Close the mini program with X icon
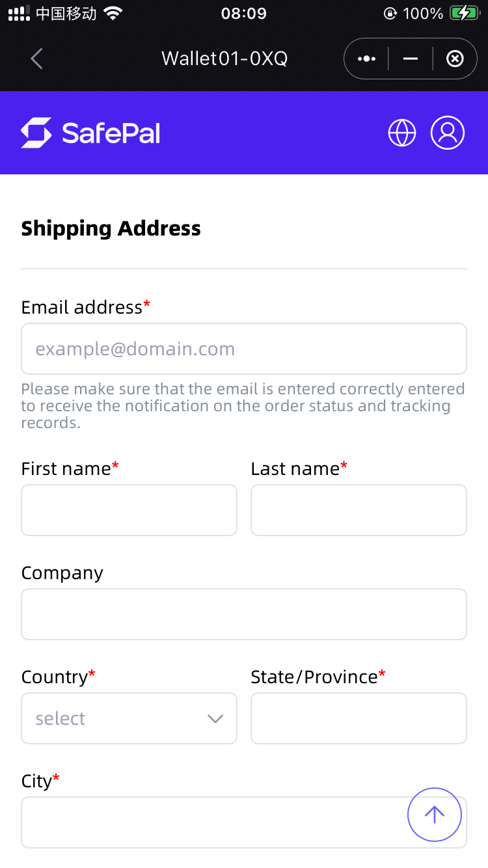This screenshot has height=868, width=488. (x=455, y=59)
